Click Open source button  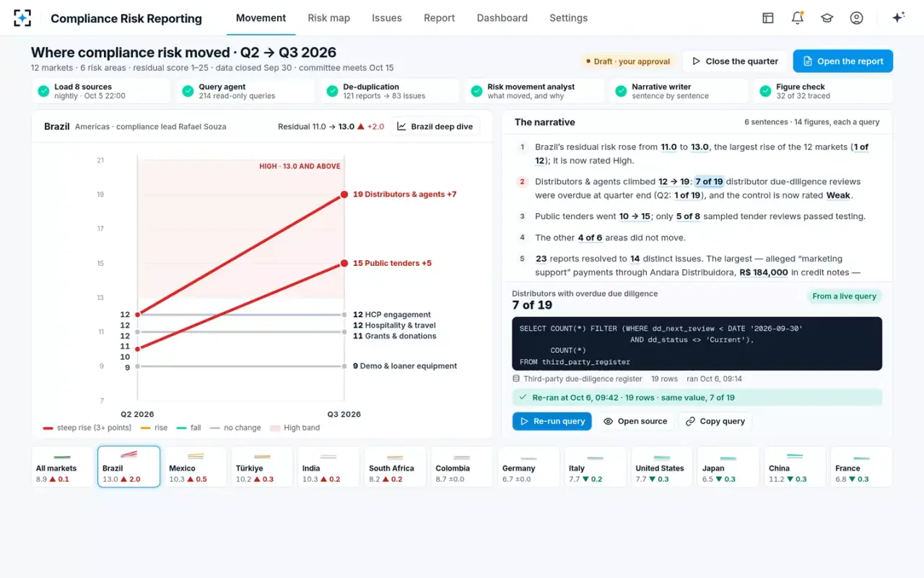(635, 421)
